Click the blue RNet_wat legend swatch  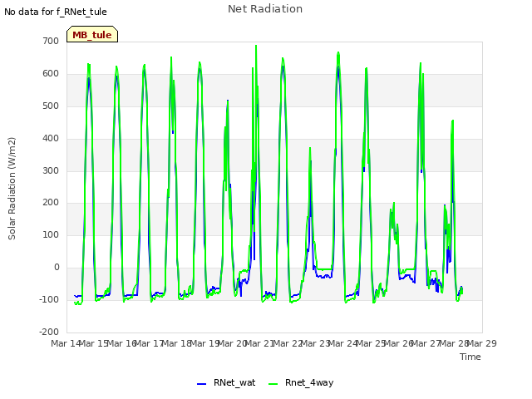coord(201,384)
